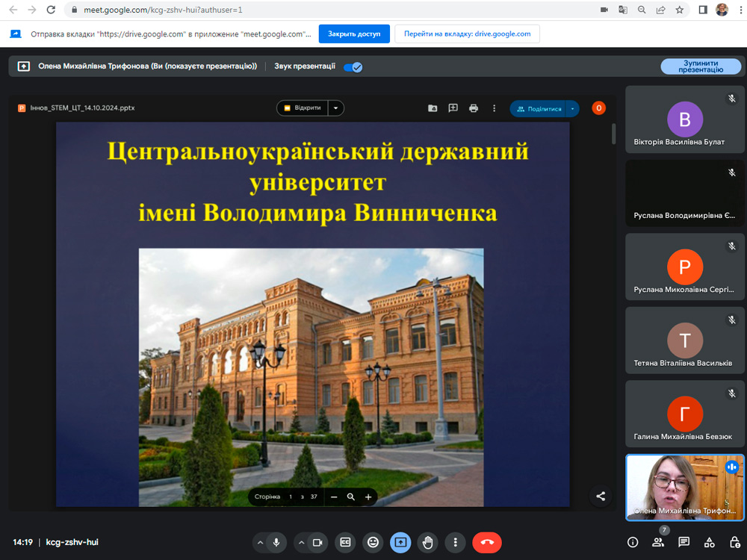Image resolution: width=747 pixels, height=560 pixels.
Task: Expand the arrow next to 'Поділитися'
Action: pyautogui.click(x=572, y=109)
